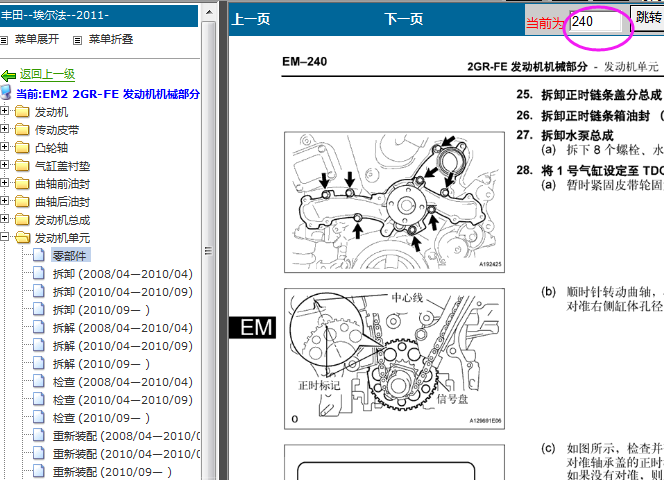Viewport: 664px width, 480px height.
Task: Click the 曲轴后油封 folder icon
Action: coord(22,202)
